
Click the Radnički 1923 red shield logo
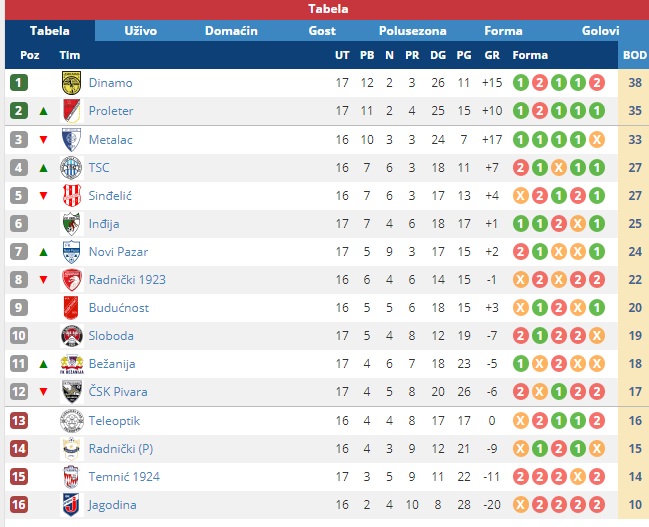pos(71,280)
